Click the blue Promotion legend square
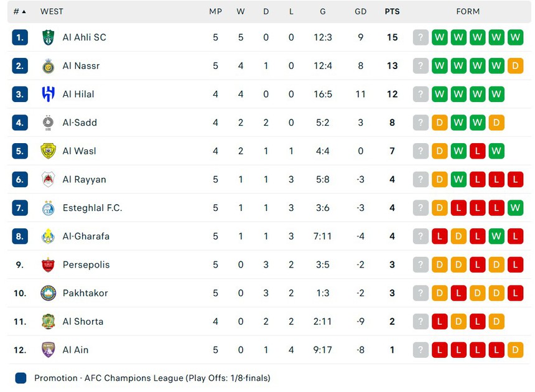This screenshot has width=535, height=392. point(21,378)
